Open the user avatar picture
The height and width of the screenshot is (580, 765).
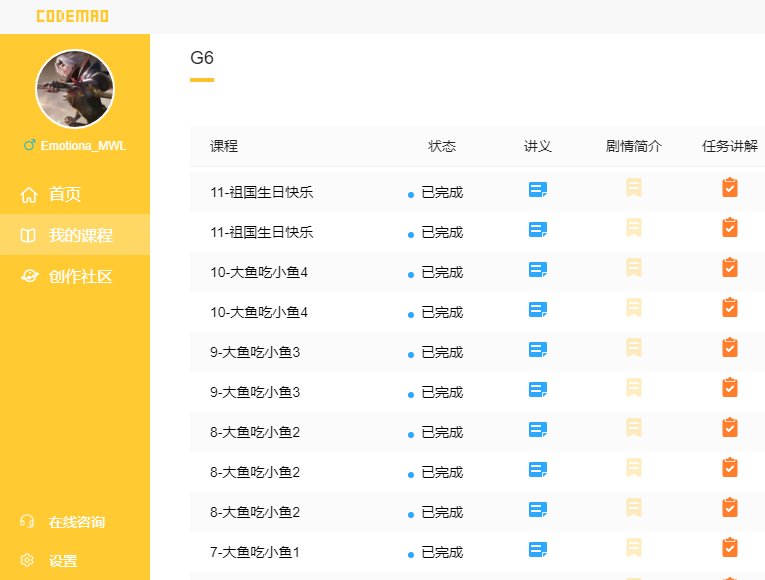(75, 89)
